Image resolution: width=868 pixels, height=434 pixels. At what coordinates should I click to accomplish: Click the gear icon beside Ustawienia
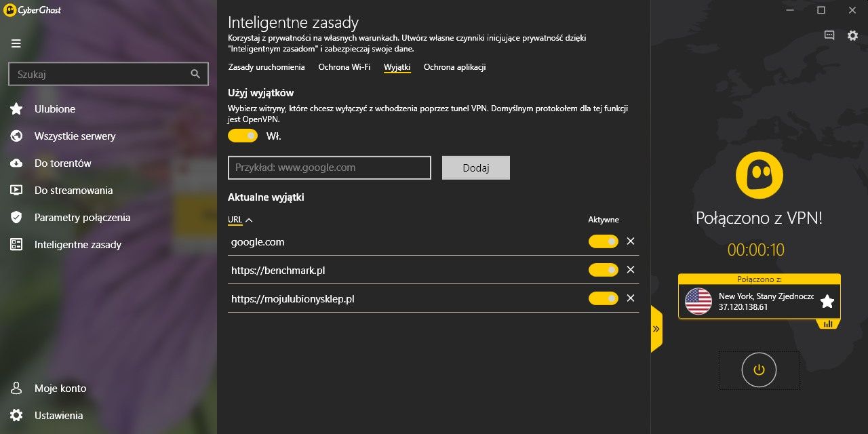point(16,415)
